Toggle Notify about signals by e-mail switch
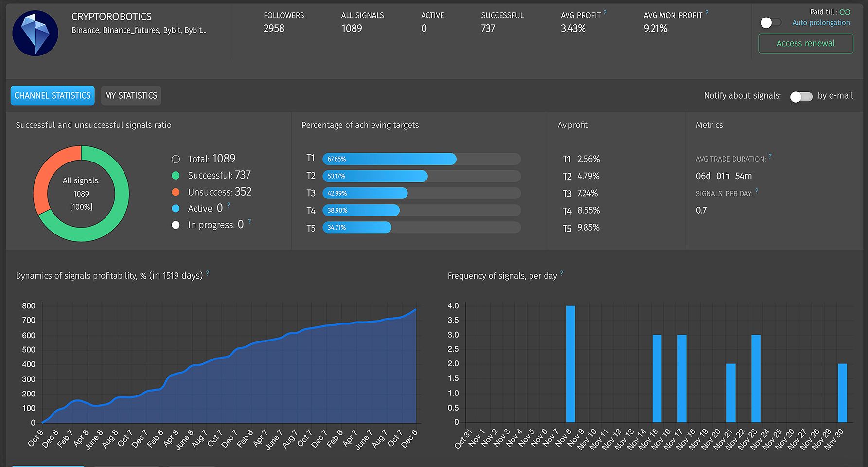This screenshot has height=467, width=868. 801,96
